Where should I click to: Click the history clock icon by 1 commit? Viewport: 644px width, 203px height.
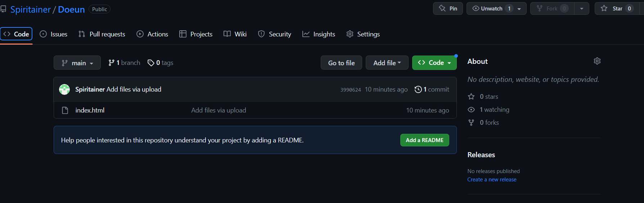click(418, 89)
